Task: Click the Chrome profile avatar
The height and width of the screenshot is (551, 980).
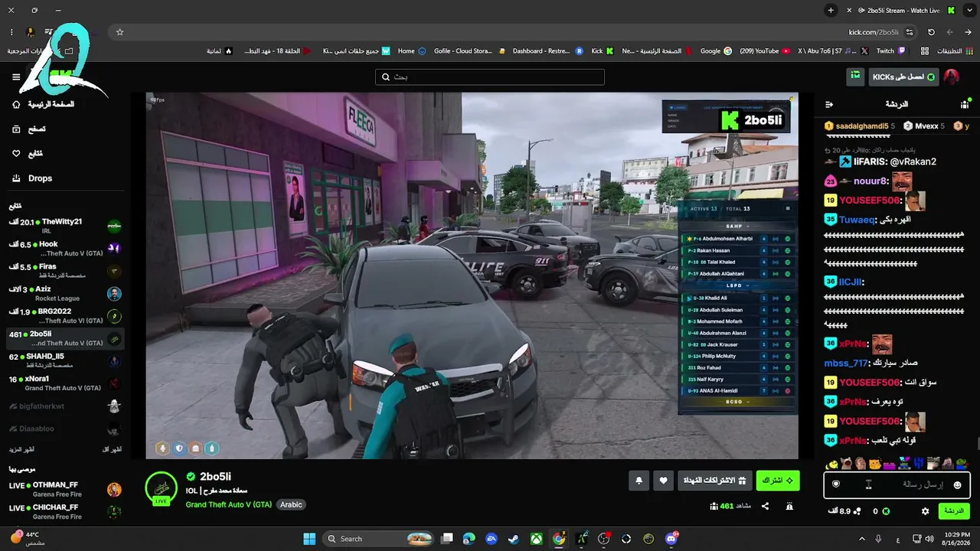Action: [x=31, y=32]
